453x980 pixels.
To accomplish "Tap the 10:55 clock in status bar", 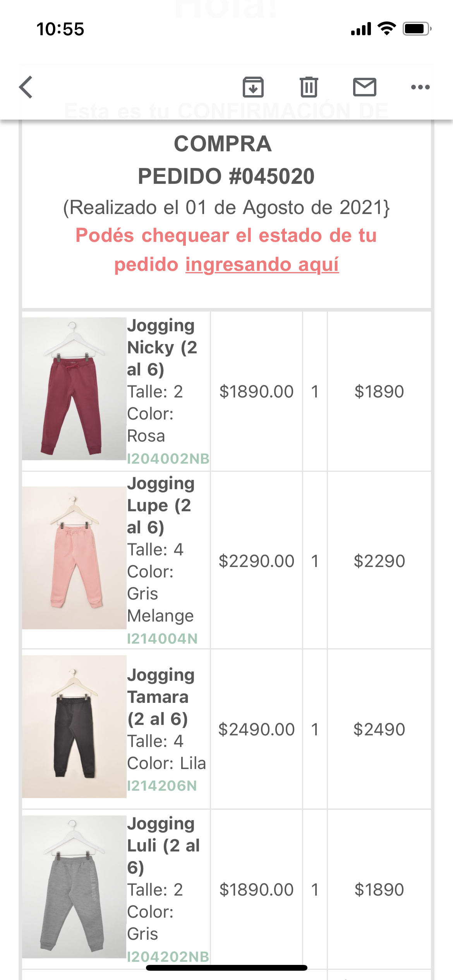I will point(60,29).
